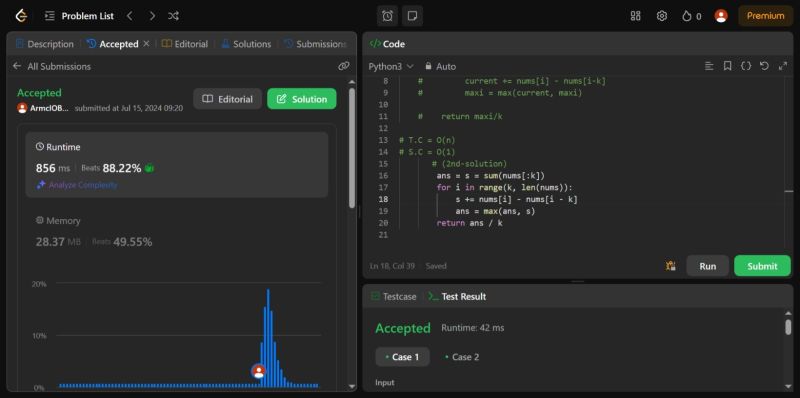Switch to the Editorial tab
The height and width of the screenshot is (398, 800).
(185, 44)
